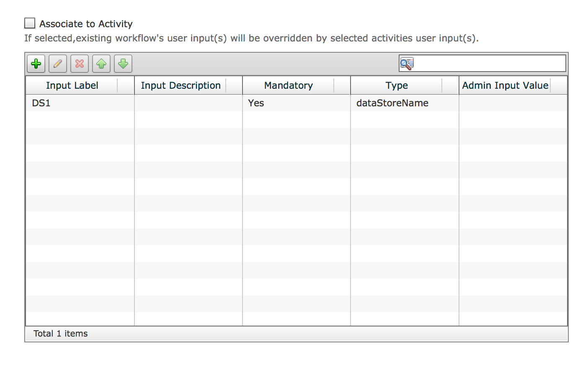Move input up with green up arrow
The image size is (588, 365).
(101, 64)
